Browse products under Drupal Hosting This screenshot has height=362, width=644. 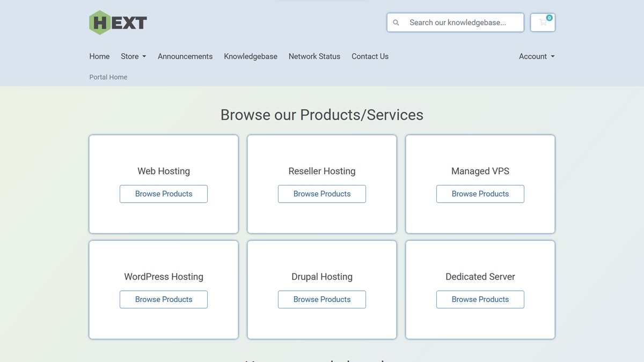pyautogui.click(x=322, y=300)
